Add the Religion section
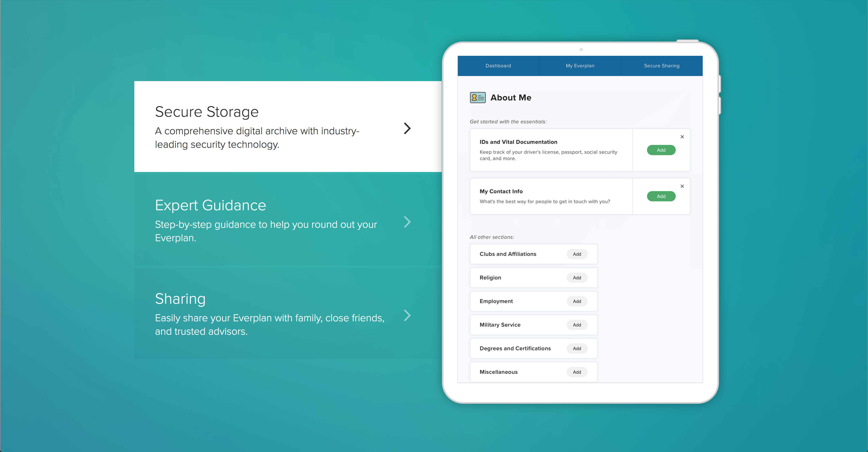 pyautogui.click(x=577, y=278)
